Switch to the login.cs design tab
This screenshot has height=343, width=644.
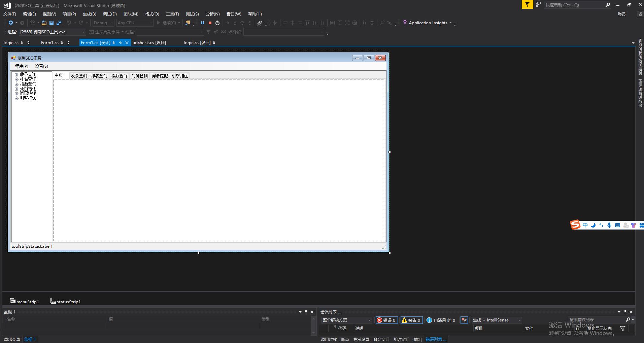click(x=197, y=43)
